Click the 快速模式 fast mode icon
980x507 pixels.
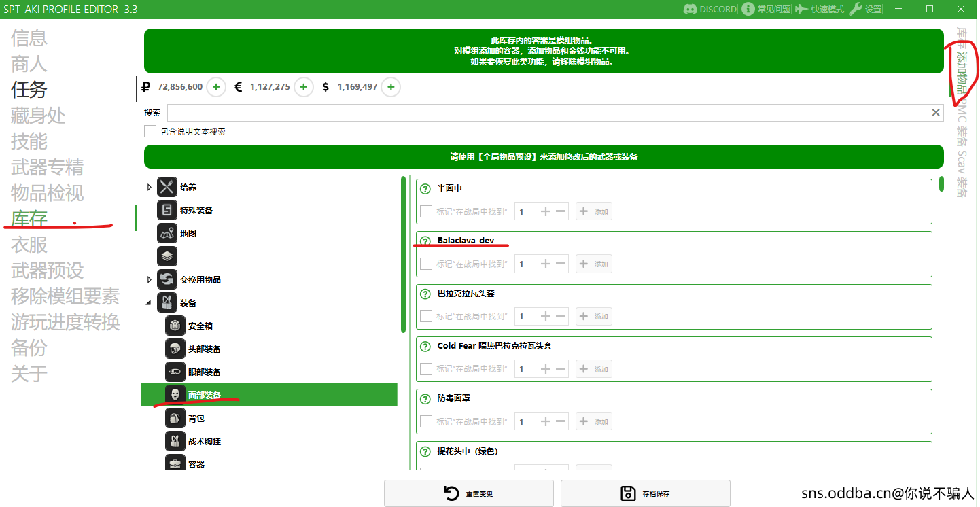[801, 9]
